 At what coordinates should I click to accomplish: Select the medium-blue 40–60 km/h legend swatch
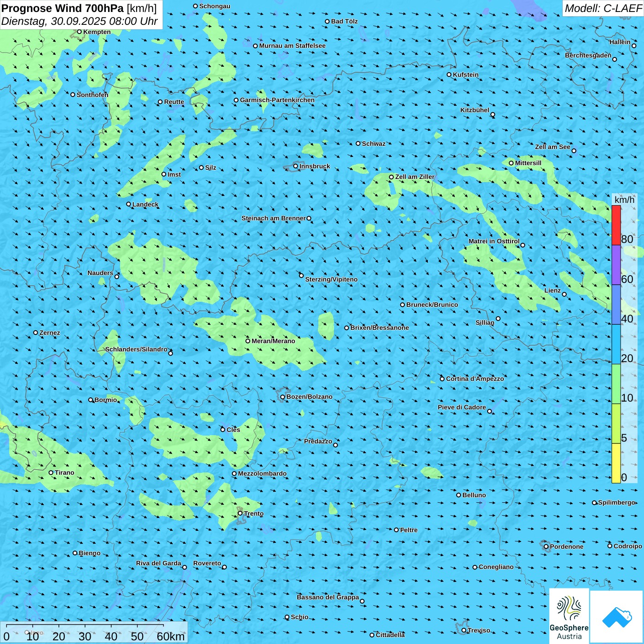(x=616, y=305)
